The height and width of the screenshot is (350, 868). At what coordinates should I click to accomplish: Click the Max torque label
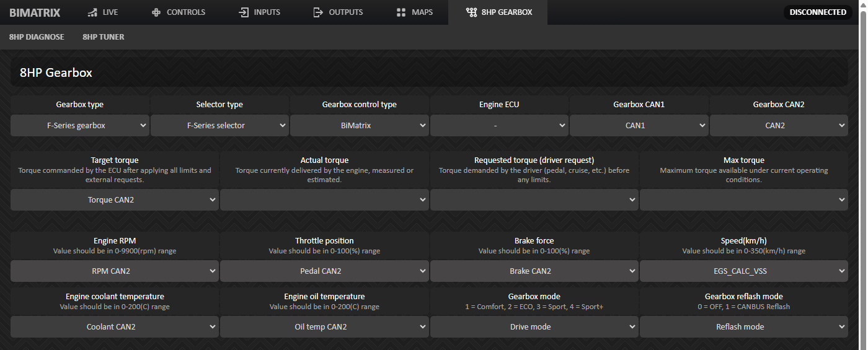(x=744, y=160)
